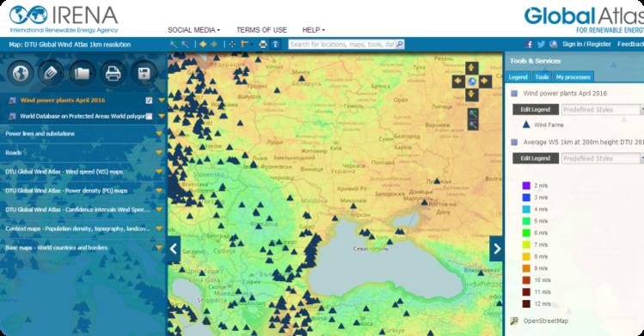Screen dimensions: 644x336
Task: Click Edit Legend for Wind power plants
Action: tap(536, 109)
